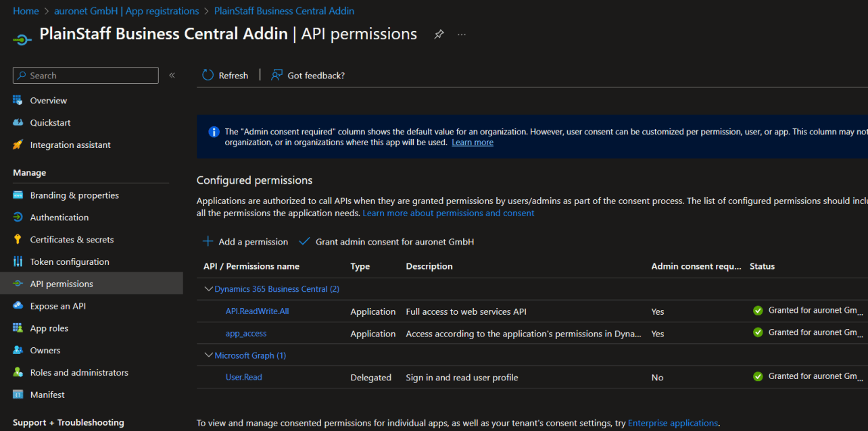Click the Certificates & secrets key icon
Viewport: 868px width, 431px height.
pos(18,240)
